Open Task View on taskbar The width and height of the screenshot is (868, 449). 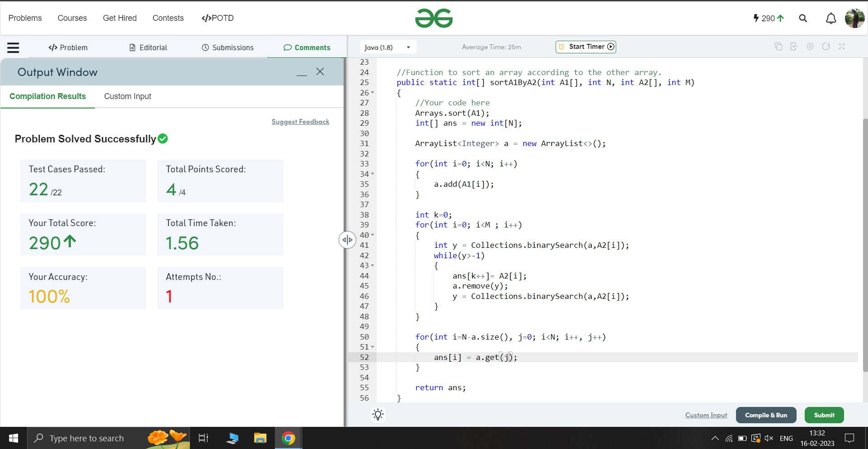coord(203,438)
